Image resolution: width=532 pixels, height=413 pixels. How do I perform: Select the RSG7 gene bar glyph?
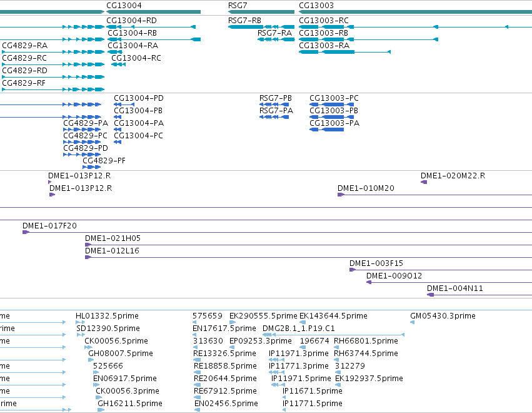261,12
